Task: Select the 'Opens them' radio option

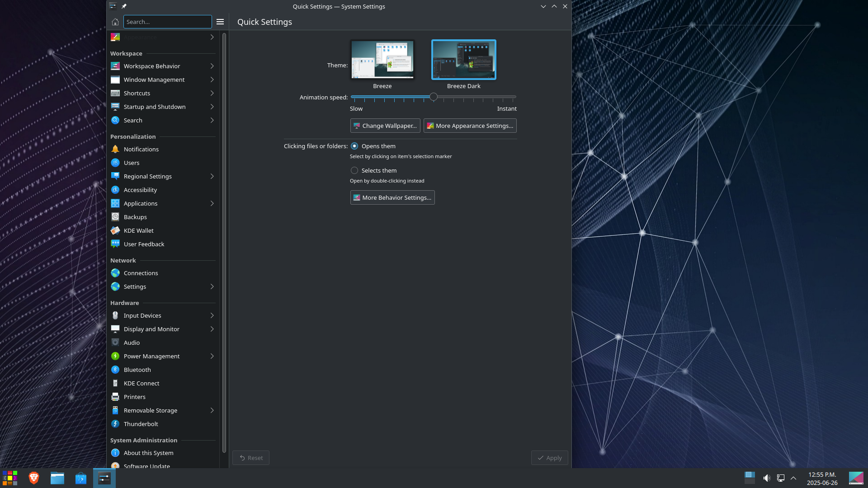Action: [x=354, y=146]
